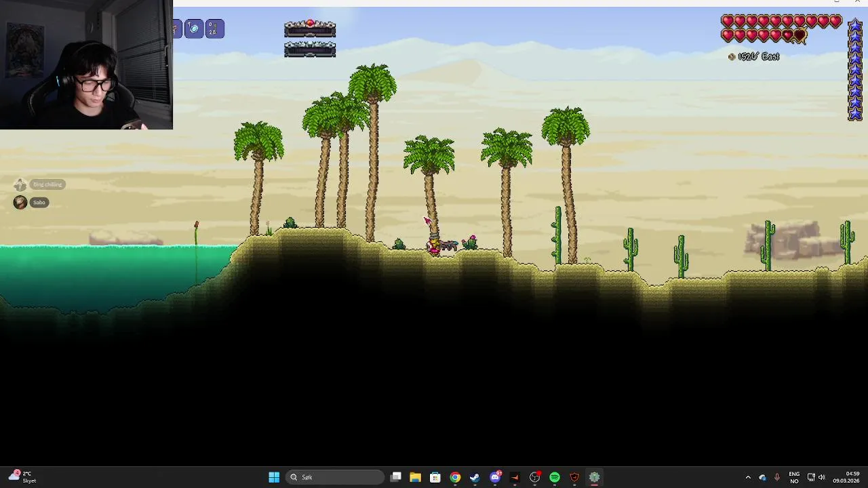
Task: Click the lower boss health bar frame
Action: (x=310, y=49)
